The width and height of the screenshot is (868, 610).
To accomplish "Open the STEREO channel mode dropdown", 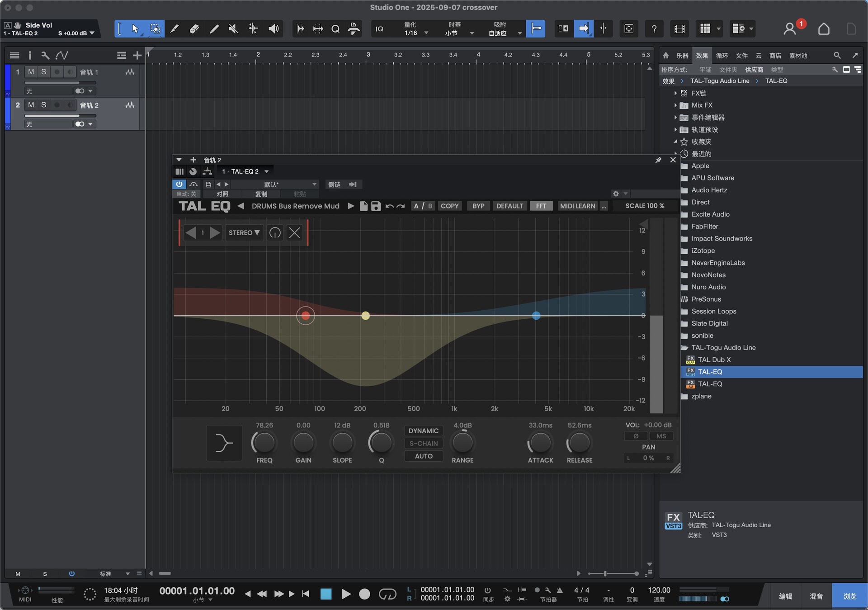I will pos(244,233).
